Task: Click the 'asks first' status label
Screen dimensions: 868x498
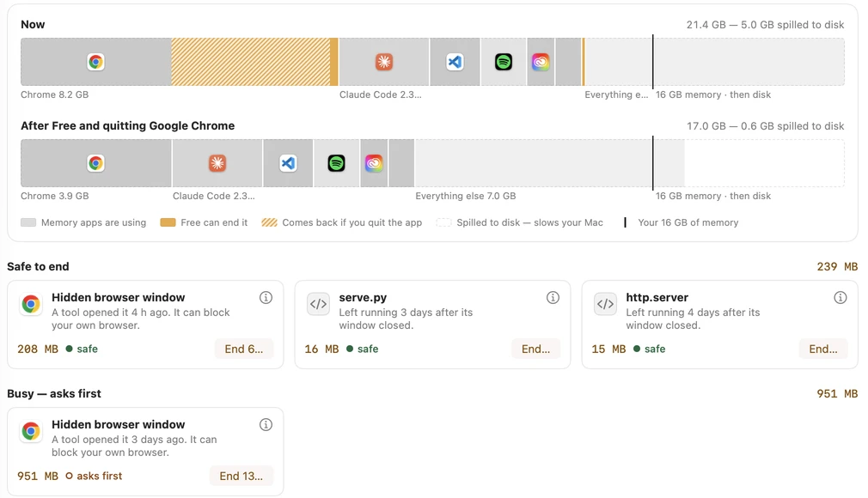Action: click(x=99, y=477)
